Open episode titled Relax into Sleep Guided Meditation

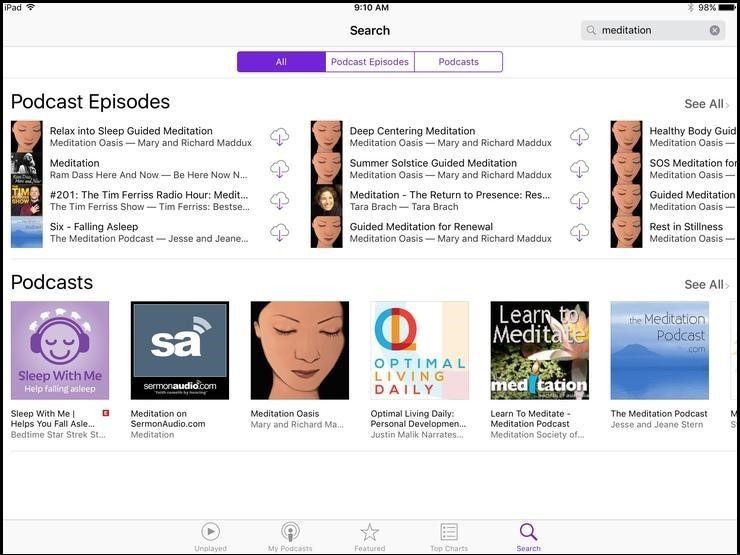click(x=131, y=131)
